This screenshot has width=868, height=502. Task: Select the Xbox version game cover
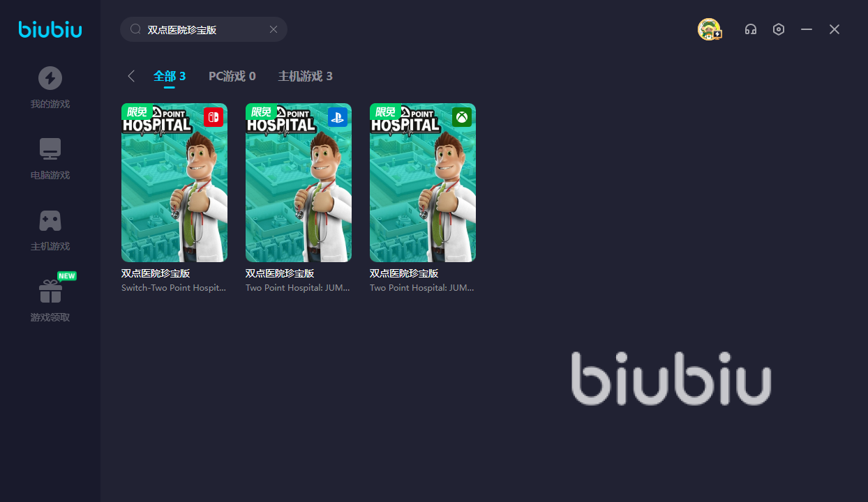click(x=423, y=183)
